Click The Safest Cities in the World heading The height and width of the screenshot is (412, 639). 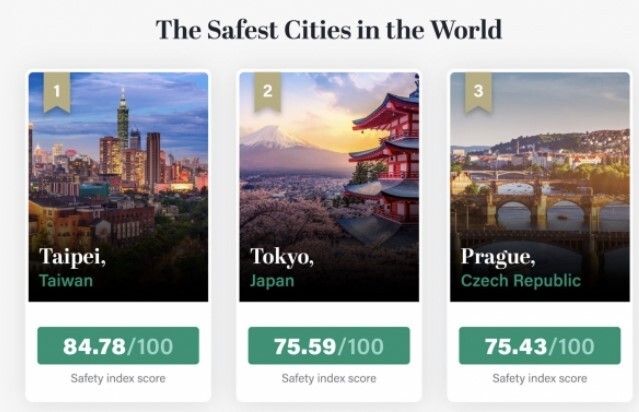click(328, 30)
